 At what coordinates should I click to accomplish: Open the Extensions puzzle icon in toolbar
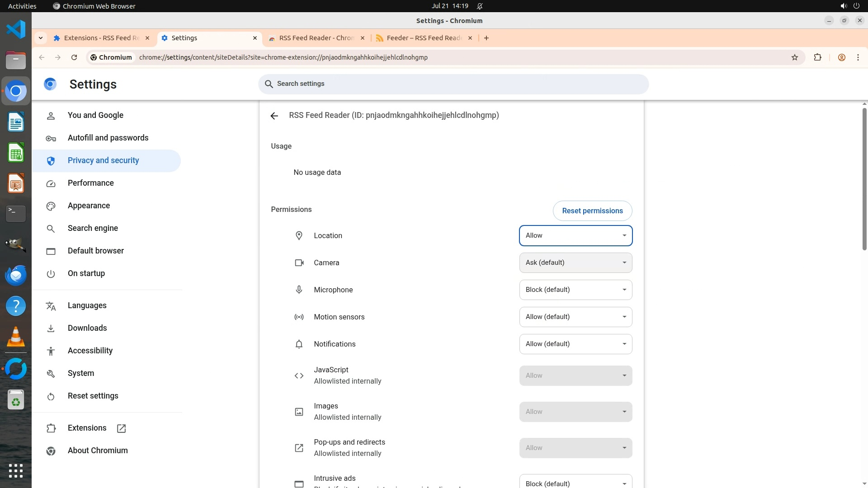[x=817, y=57]
